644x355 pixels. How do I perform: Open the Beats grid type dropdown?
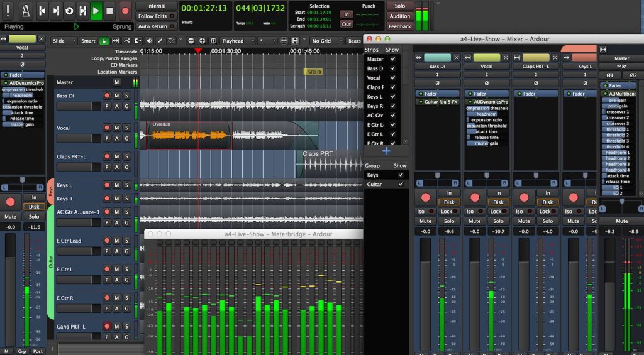coord(354,41)
